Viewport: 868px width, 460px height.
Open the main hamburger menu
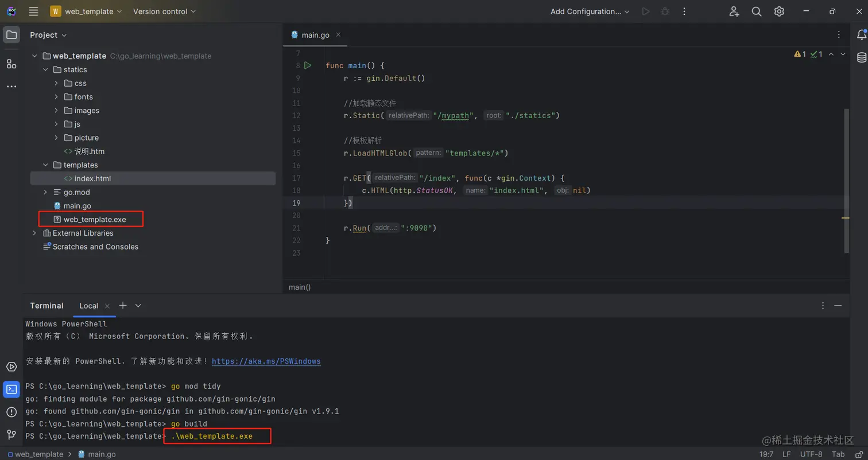[x=33, y=11]
